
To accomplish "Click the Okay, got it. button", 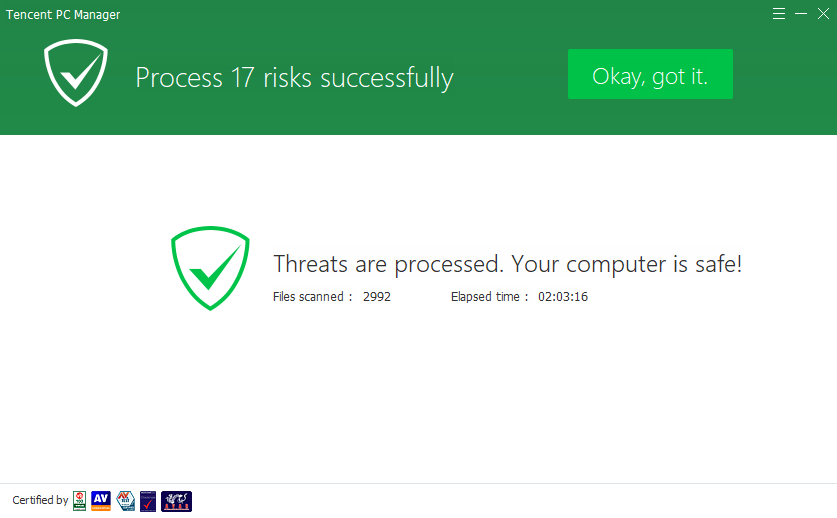I will (650, 74).
